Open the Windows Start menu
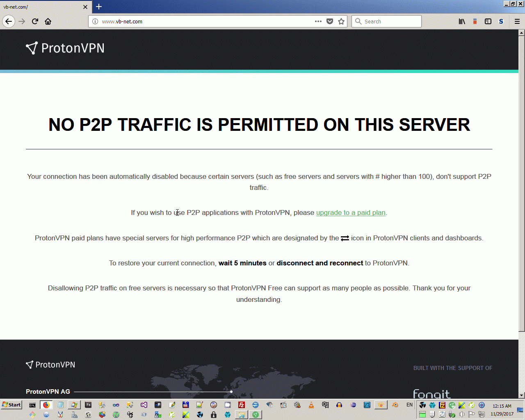 11,405
